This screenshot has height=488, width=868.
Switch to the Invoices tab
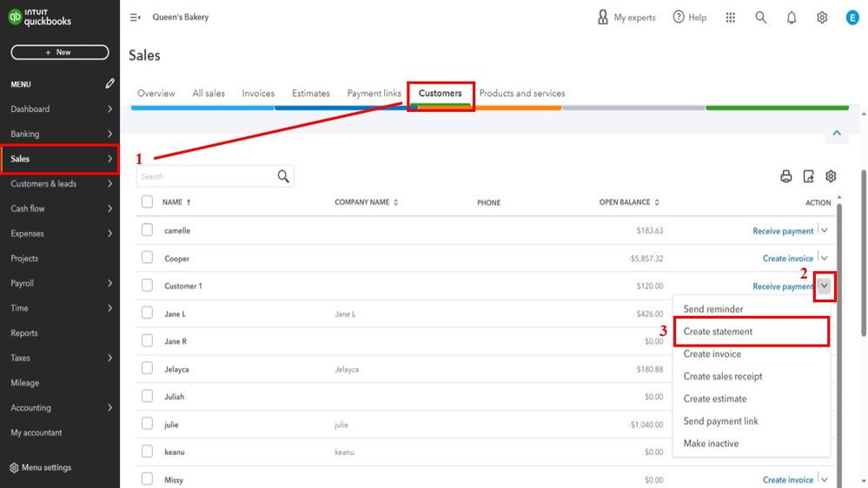pyautogui.click(x=258, y=94)
